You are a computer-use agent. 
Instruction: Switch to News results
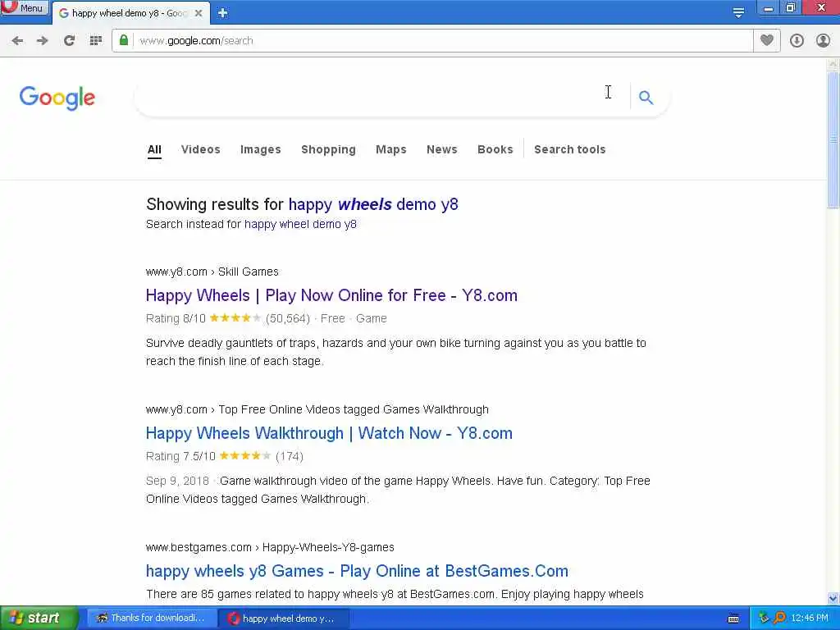point(442,149)
